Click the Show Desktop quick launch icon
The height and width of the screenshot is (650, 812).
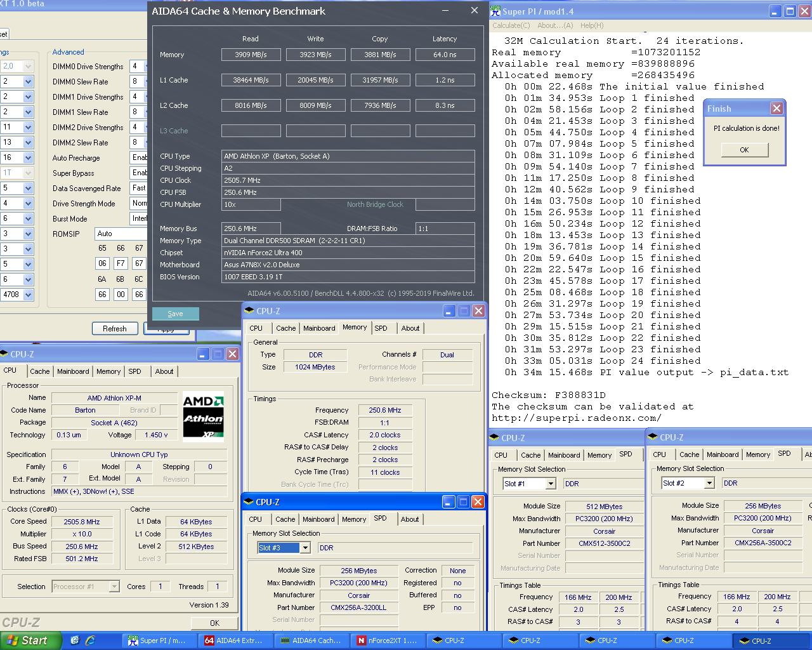(75, 640)
